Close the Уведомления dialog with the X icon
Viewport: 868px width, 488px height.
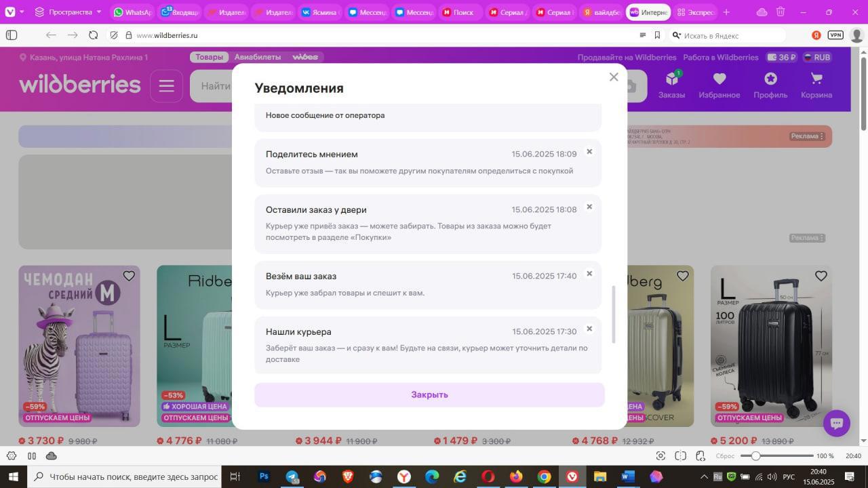tap(614, 77)
